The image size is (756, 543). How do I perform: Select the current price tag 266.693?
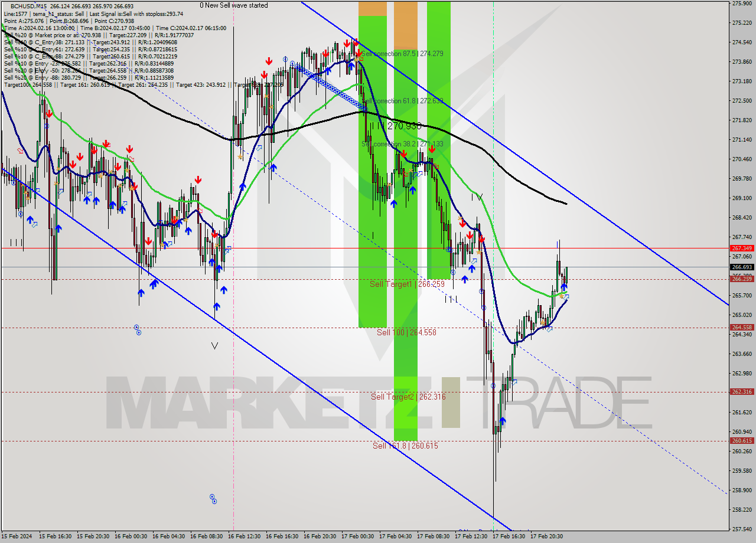[x=742, y=267]
